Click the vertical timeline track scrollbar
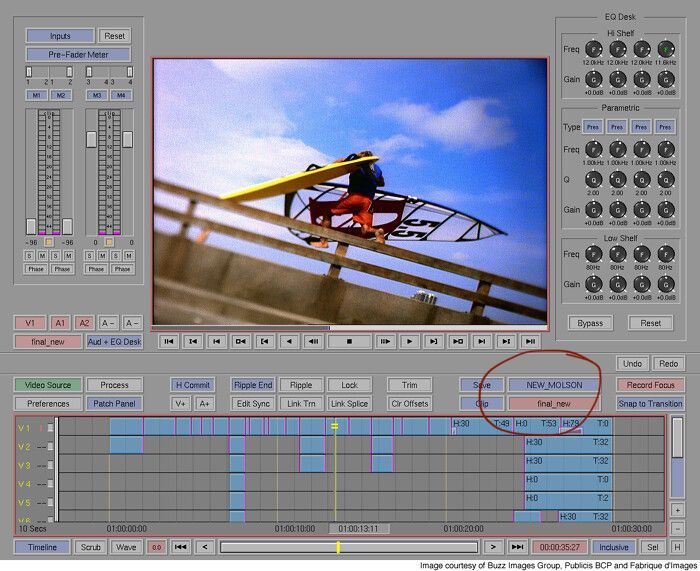 [x=677, y=458]
